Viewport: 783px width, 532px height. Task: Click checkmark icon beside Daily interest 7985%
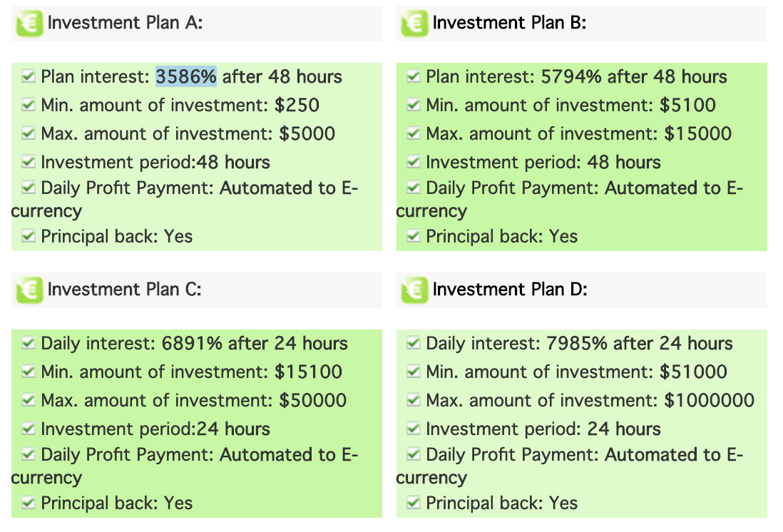click(x=414, y=343)
